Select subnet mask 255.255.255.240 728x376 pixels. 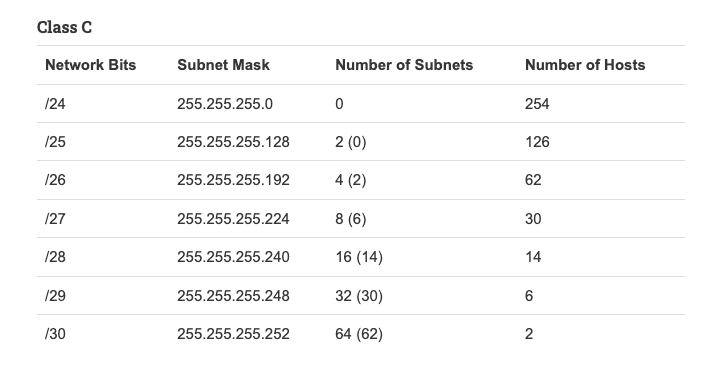[233, 257]
